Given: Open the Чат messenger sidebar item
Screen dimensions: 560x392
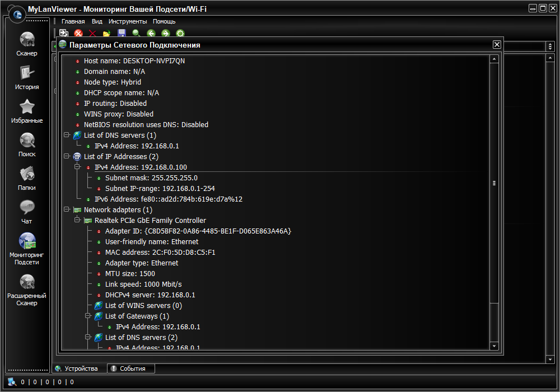Looking at the screenshot, I should (27, 212).
